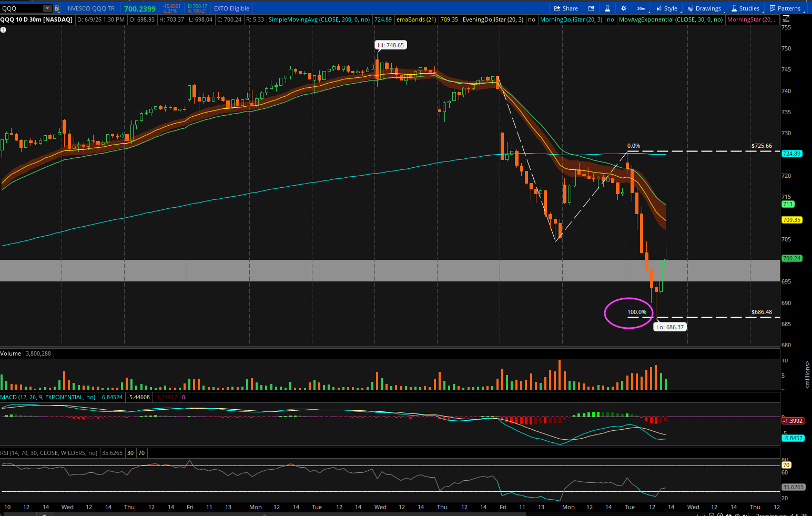Screen dimensions: 812x516
Task: Click the Lo: 686.37 chart bubble
Action: pyautogui.click(x=670, y=327)
